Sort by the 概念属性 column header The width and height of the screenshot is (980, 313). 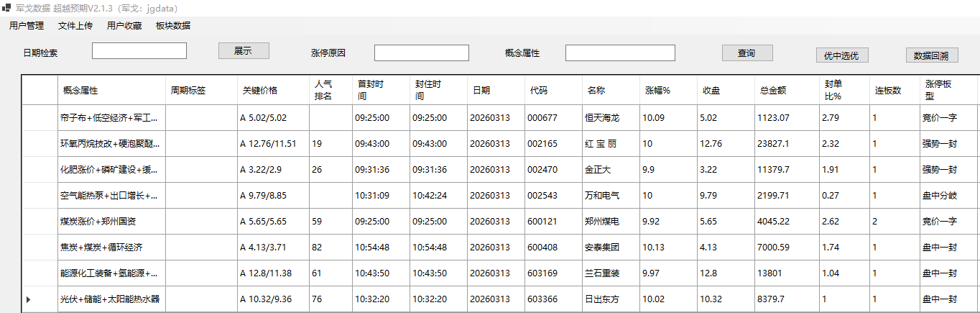click(111, 91)
